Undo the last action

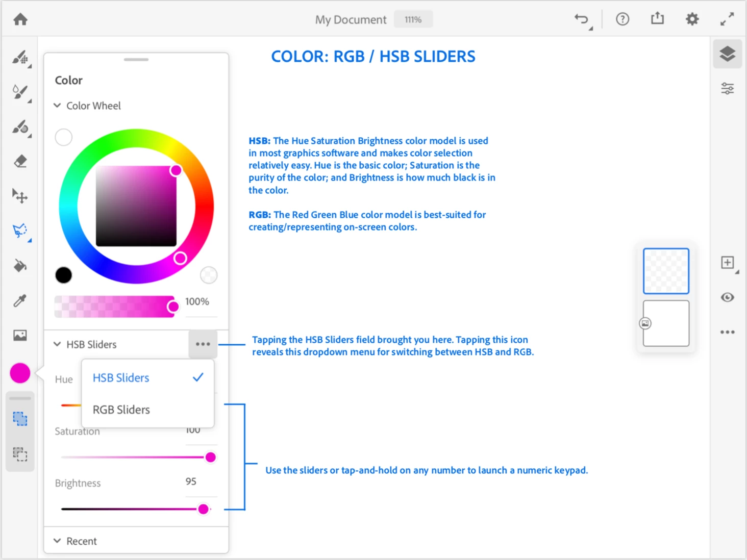582,19
